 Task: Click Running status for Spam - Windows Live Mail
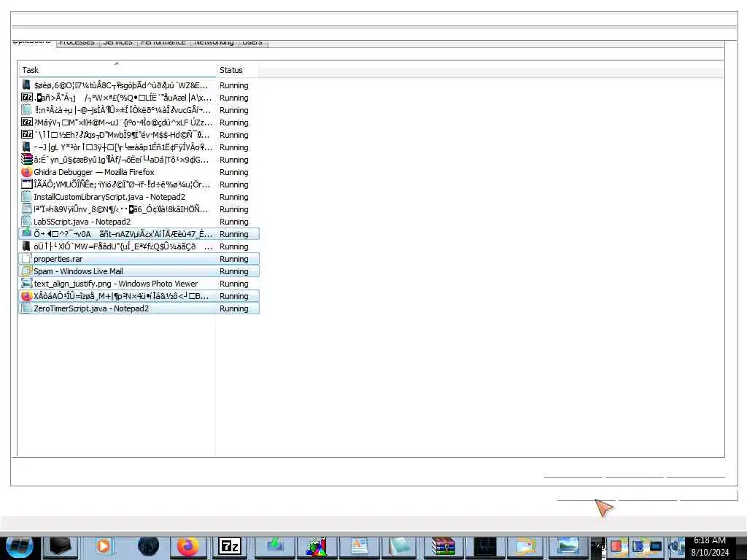point(234,271)
